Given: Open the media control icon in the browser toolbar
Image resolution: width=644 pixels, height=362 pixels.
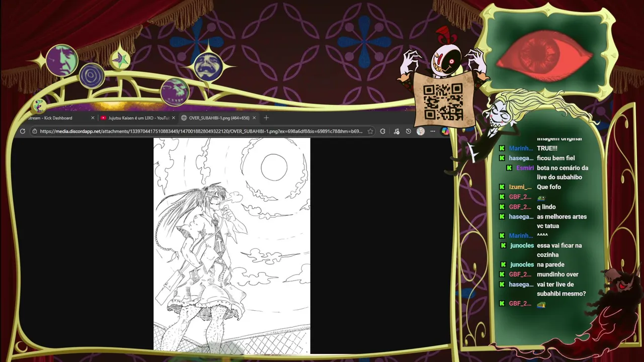Looking at the screenshot, I should [396, 131].
